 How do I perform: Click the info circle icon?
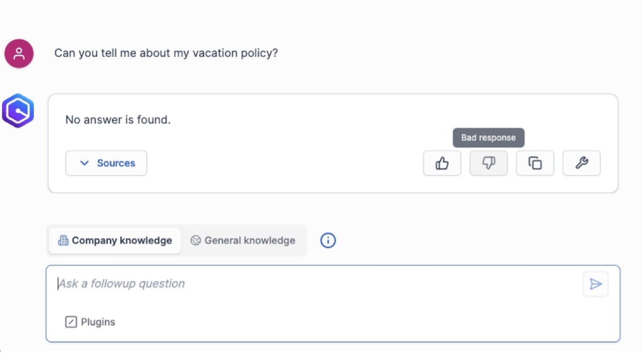[328, 241]
